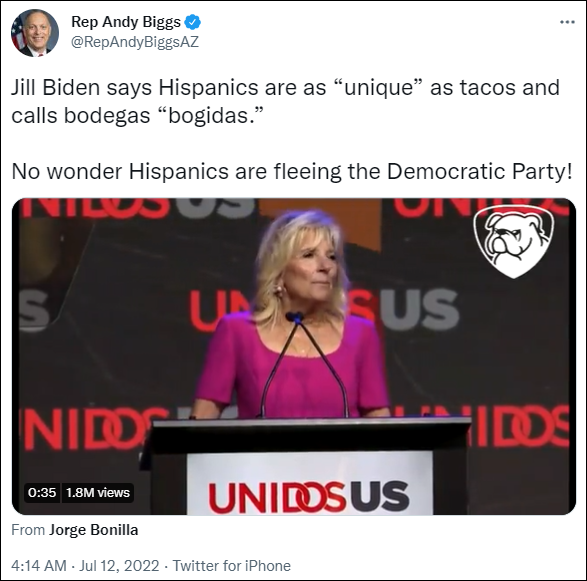Image resolution: width=587 pixels, height=581 pixels.
Task: Click Rep Andy Biggs profile avatar
Action: 35,33
